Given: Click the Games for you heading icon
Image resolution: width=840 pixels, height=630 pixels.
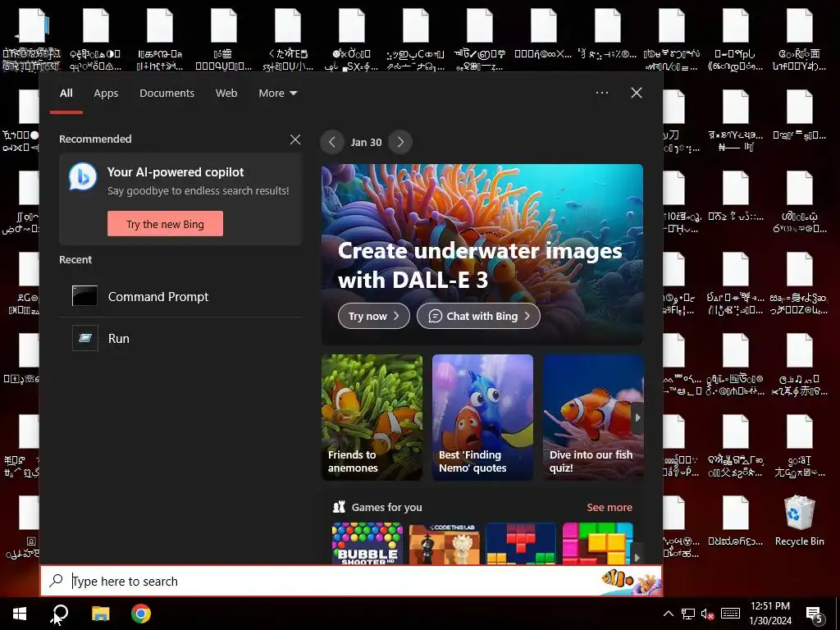Looking at the screenshot, I should point(339,507).
